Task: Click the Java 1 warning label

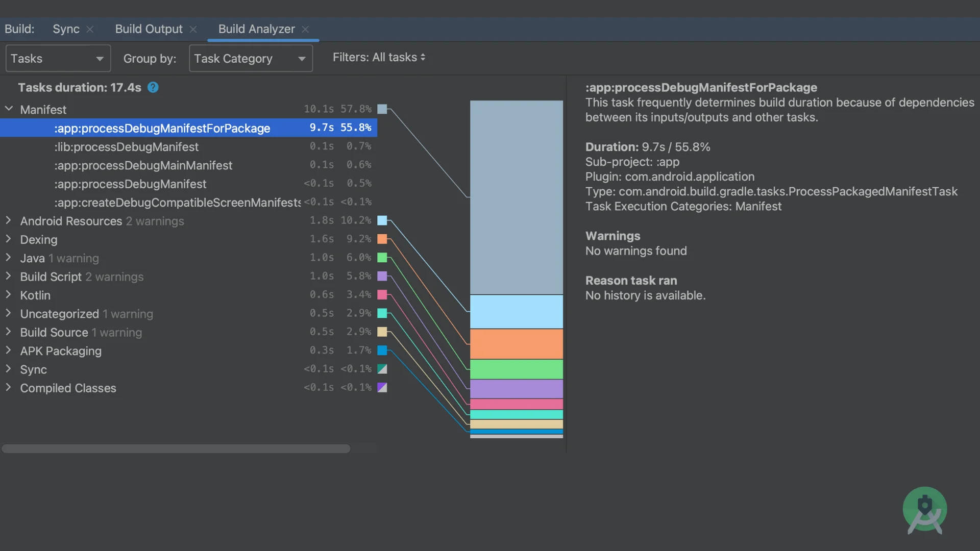Action: (x=73, y=258)
